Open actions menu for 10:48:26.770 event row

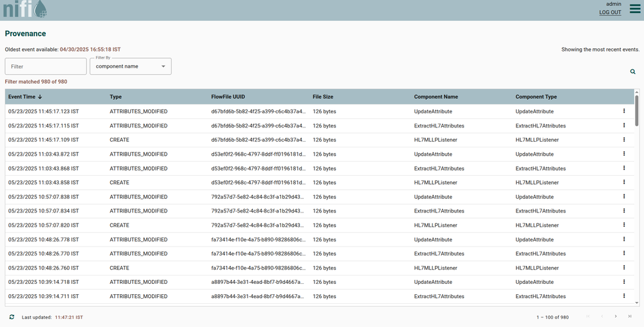tap(624, 254)
